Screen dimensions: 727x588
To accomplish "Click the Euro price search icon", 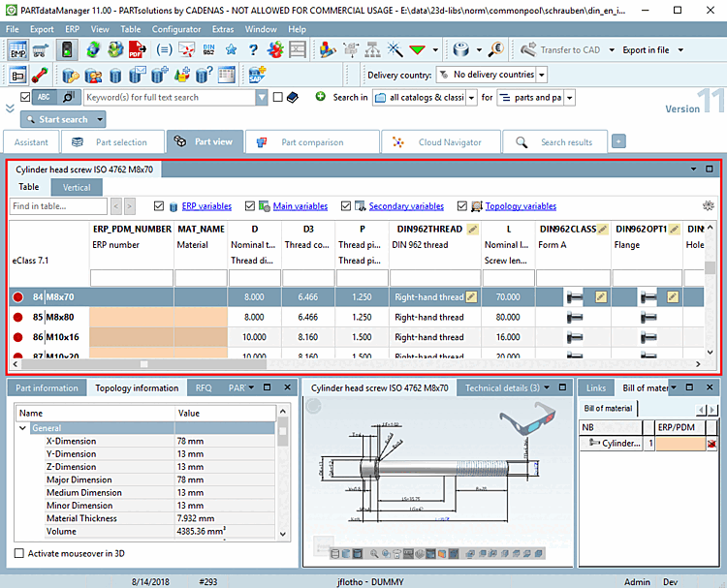I will (x=495, y=49).
